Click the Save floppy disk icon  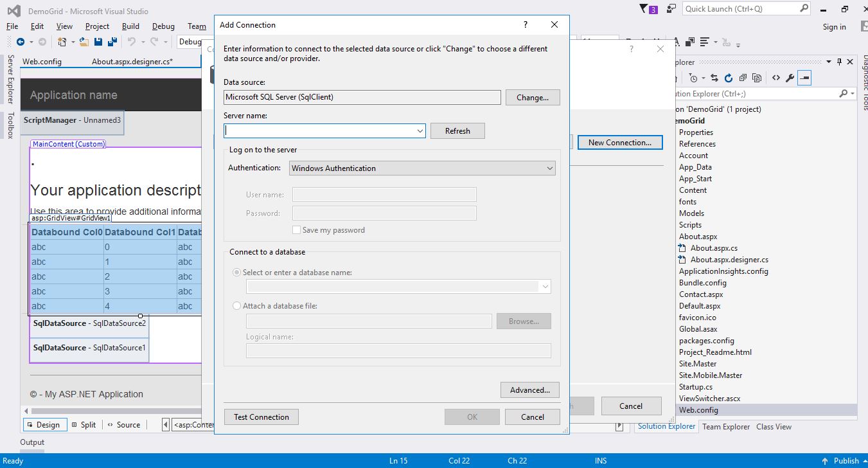tap(98, 42)
